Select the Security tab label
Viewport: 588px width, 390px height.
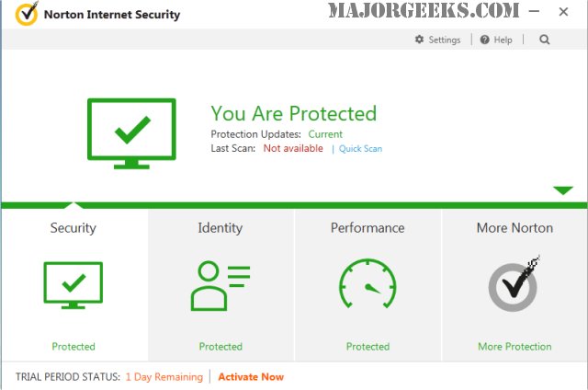tap(73, 228)
